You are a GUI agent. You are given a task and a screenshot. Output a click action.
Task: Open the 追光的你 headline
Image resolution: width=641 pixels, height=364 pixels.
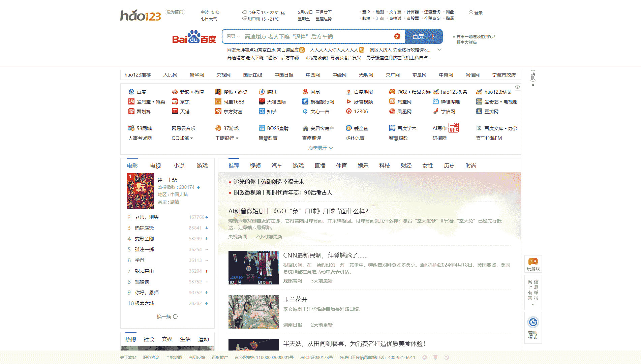pyautogui.click(x=269, y=182)
